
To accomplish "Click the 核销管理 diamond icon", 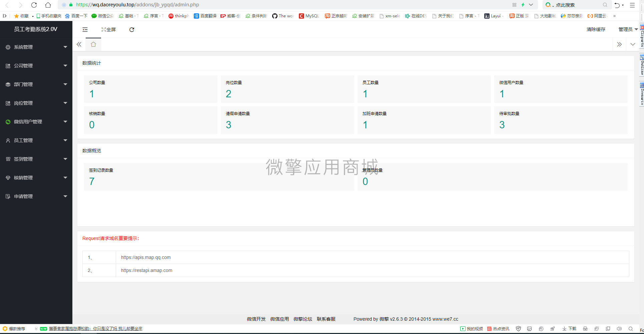I will point(8,178).
